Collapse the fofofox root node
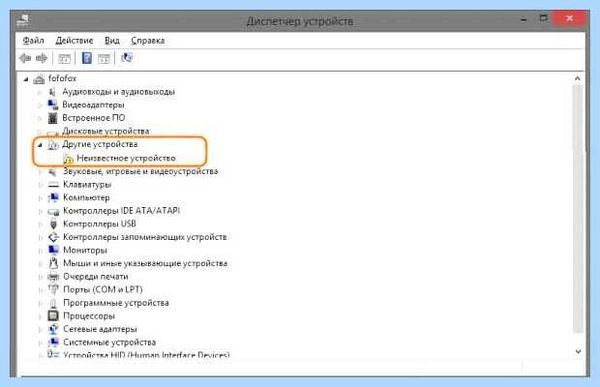The height and width of the screenshot is (387, 600). [x=26, y=80]
